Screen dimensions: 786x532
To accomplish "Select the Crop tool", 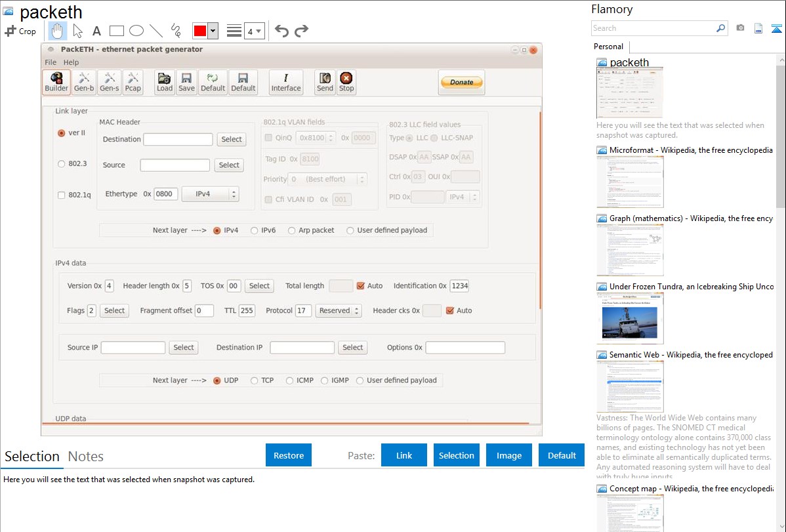I will tap(20, 31).
